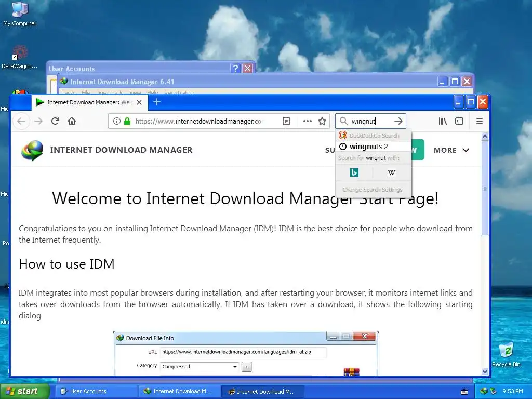Screen dimensions: 532x399
Task: Open My Computer desktop icon
Action: tap(20, 14)
